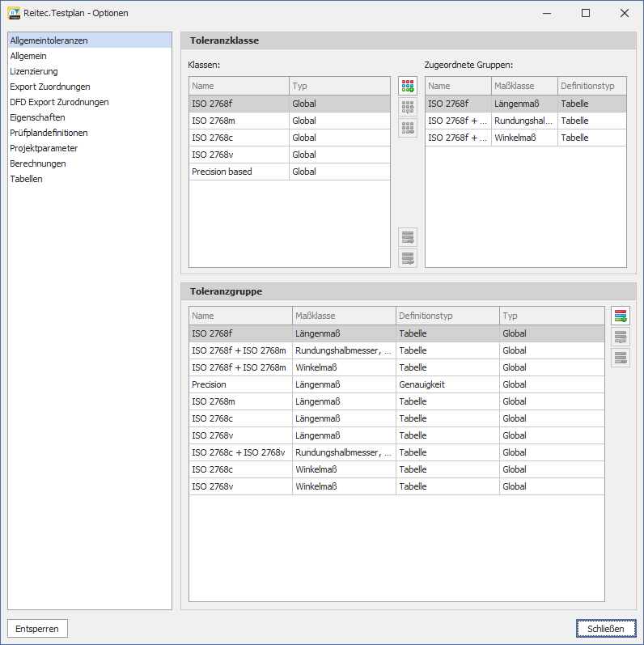
Task: Select the Precision based class row
Action: (x=239, y=172)
